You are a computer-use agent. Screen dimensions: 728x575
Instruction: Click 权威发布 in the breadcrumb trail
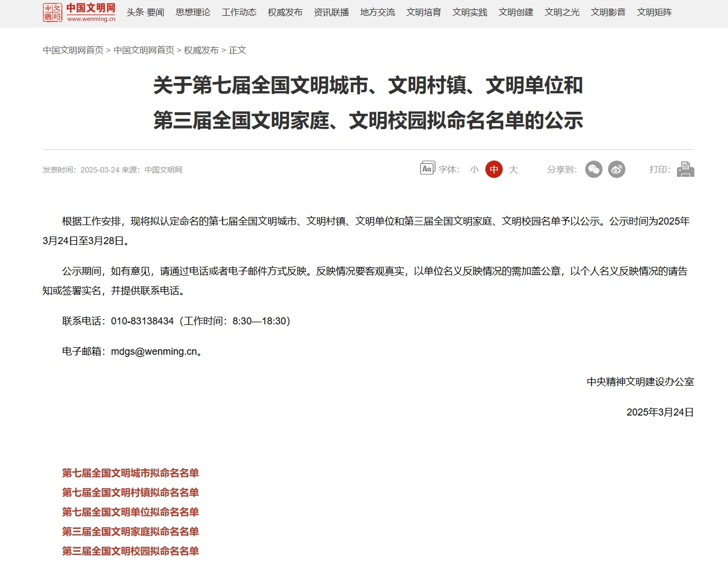201,50
